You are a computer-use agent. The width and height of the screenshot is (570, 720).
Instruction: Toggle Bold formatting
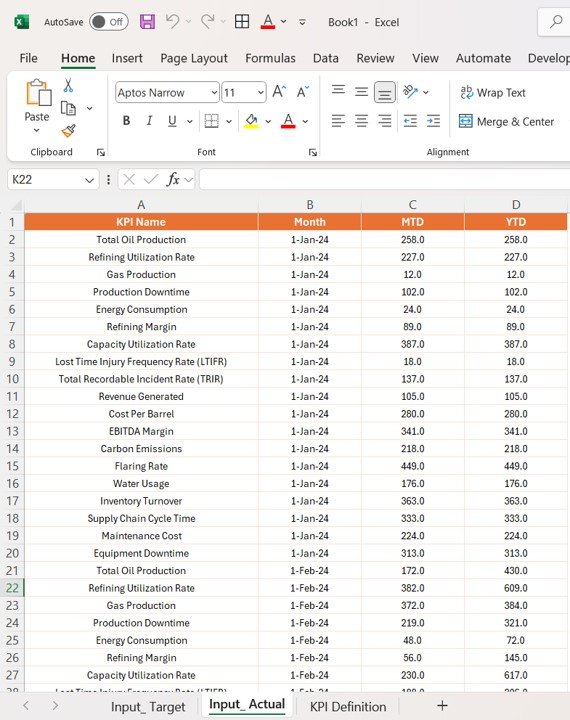coord(126,121)
